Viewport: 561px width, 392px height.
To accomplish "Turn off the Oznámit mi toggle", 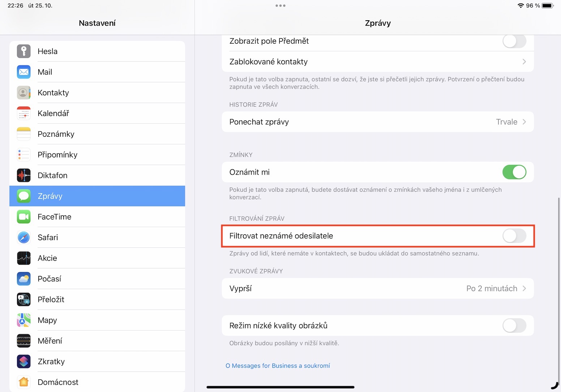I will click(x=514, y=172).
